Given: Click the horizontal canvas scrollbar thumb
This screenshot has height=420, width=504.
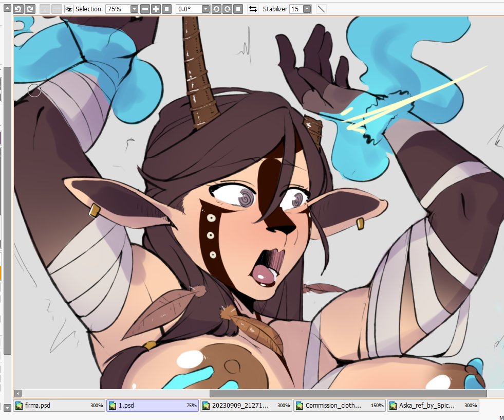Looking at the screenshot, I should pyautogui.click(x=348, y=393).
